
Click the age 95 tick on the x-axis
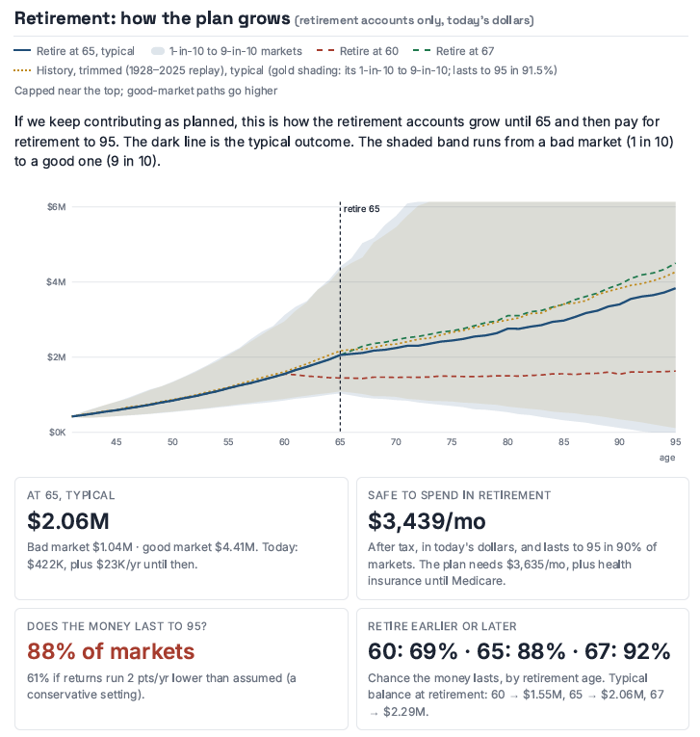[x=675, y=442]
